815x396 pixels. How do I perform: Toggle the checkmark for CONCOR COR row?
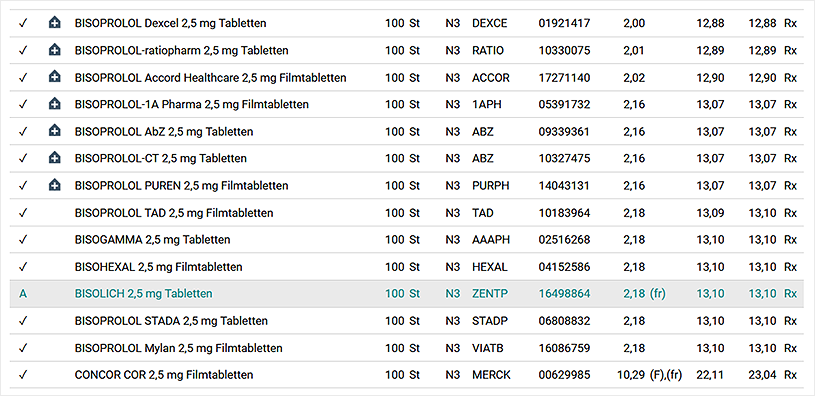(x=23, y=375)
